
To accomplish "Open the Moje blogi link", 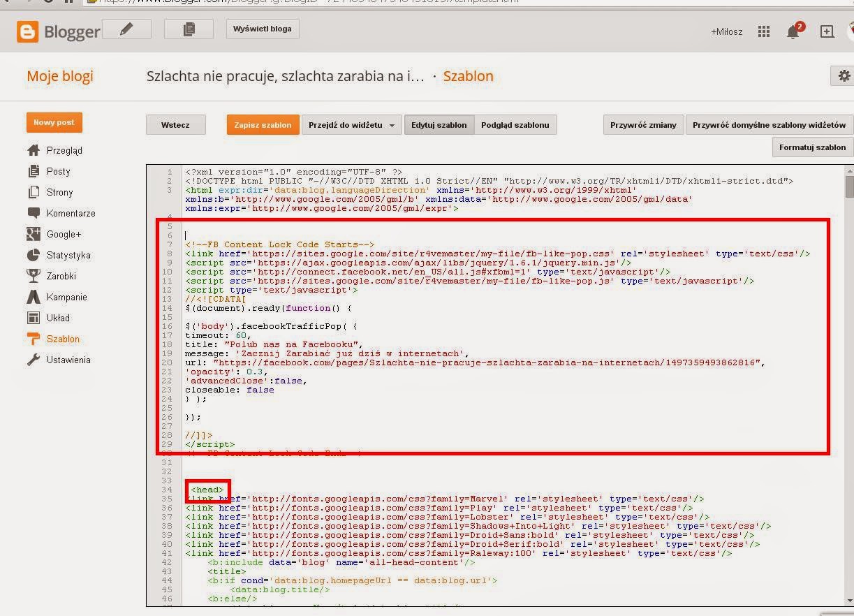I will tap(60, 76).
